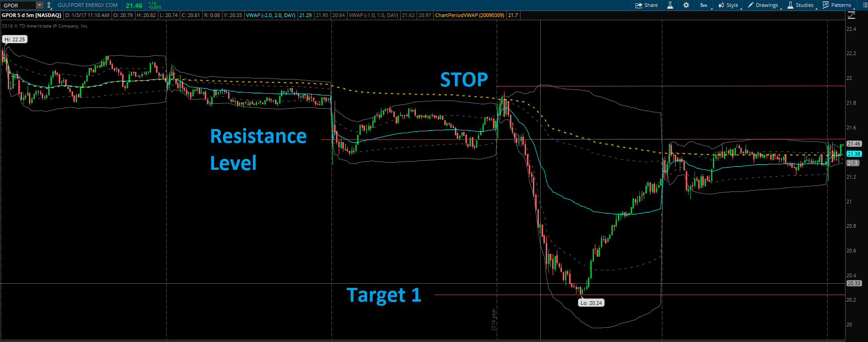Click the 20.33 axis price label
Screen dimensions: 868x342
tap(854, 283)
